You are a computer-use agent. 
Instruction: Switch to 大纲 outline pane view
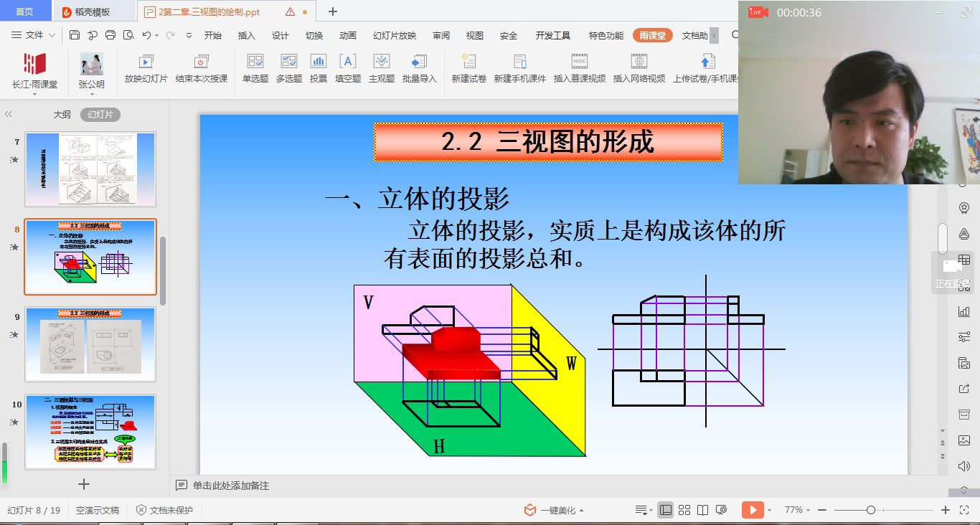[62, 115]
